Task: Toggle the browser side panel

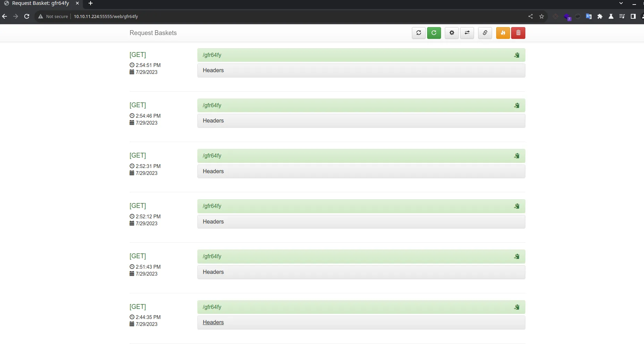Action: pos(633,16)
